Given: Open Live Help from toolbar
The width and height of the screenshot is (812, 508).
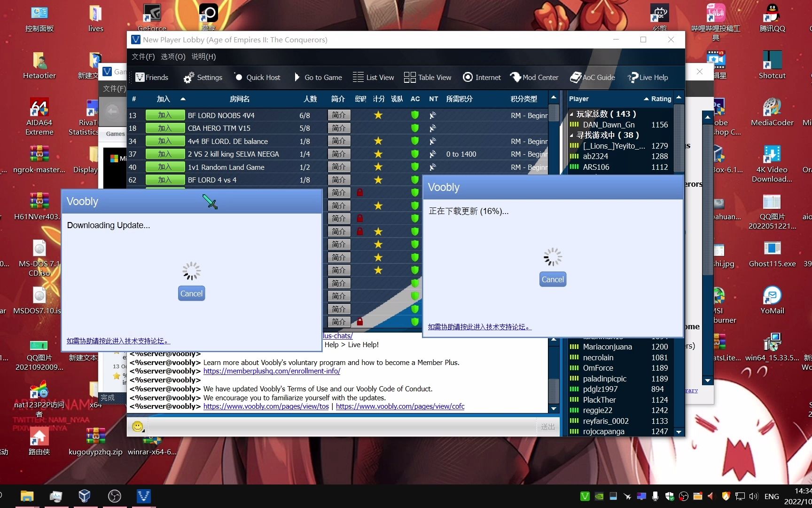Looking at the screenshot, I should 648,77.
